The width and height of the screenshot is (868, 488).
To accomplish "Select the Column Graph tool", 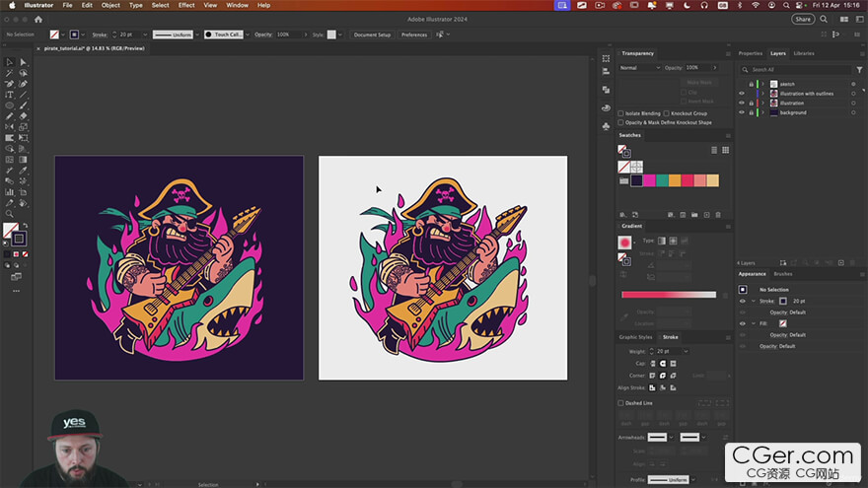I will 10,192.
